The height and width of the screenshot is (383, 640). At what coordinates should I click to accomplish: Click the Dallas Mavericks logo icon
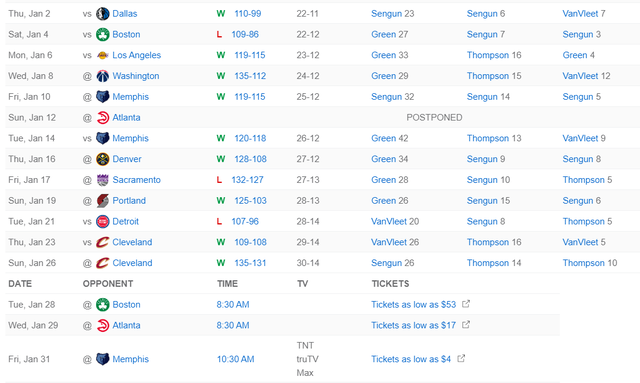click(102, 13)
